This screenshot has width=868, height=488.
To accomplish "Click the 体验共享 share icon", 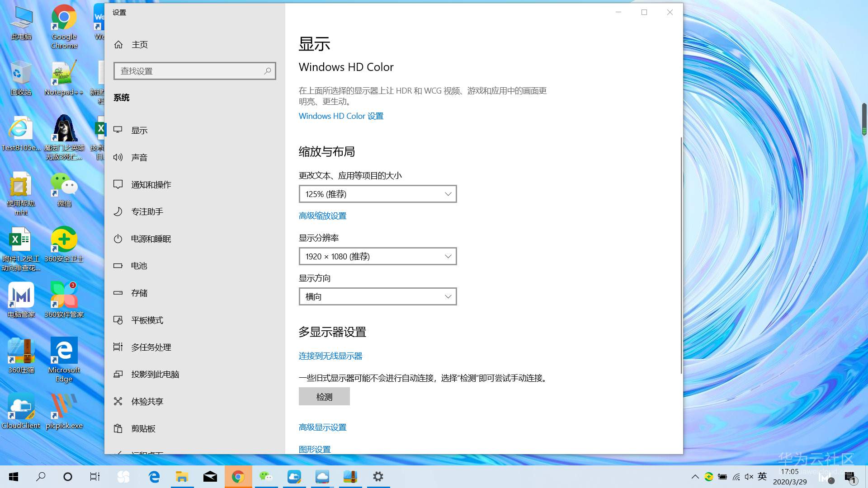I will pos(118,401).
